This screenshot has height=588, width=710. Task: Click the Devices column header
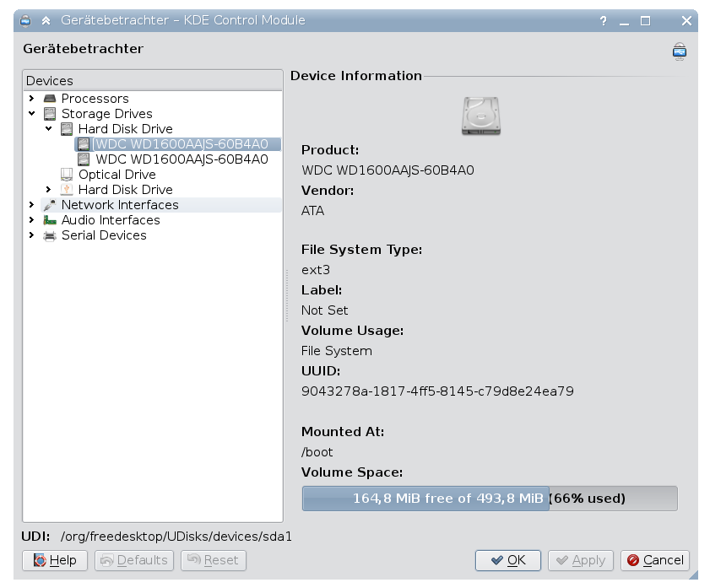[x=152, y=81]
